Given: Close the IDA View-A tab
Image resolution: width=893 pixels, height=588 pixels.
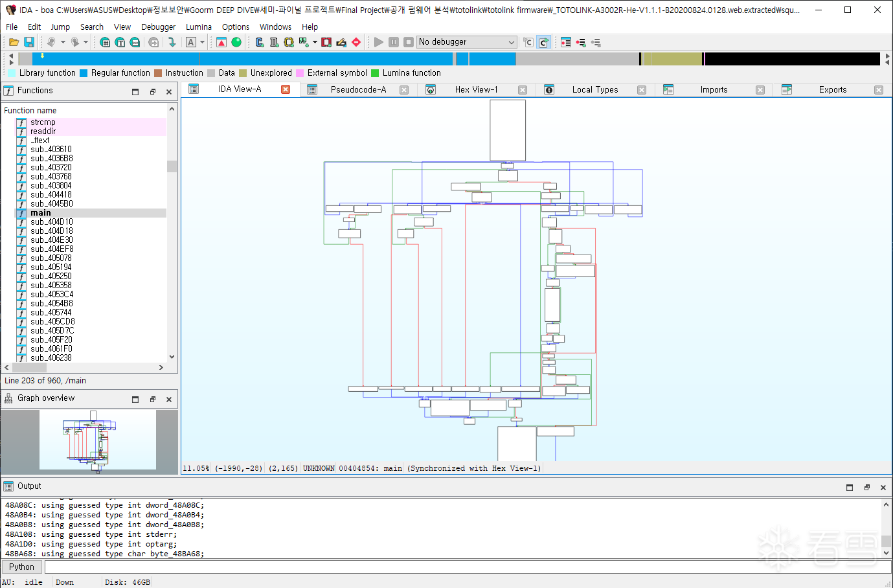Looking at the screenshot, I should 286,89.
